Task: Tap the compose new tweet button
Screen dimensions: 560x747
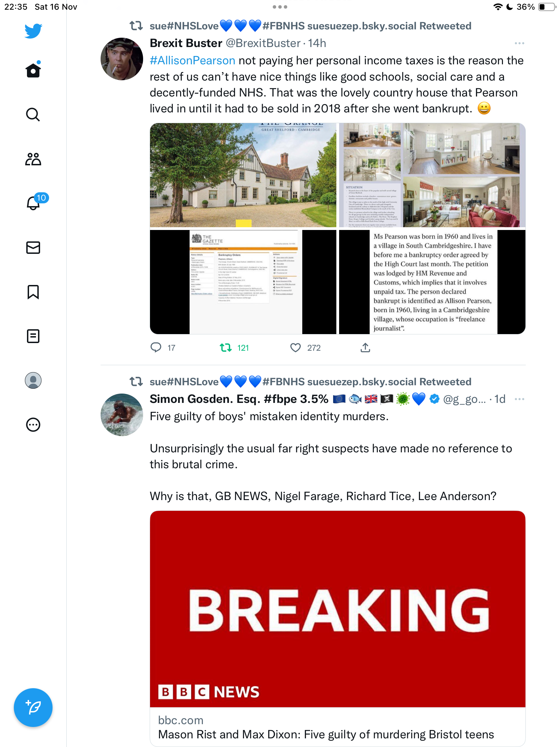Action: pos(33,708)
